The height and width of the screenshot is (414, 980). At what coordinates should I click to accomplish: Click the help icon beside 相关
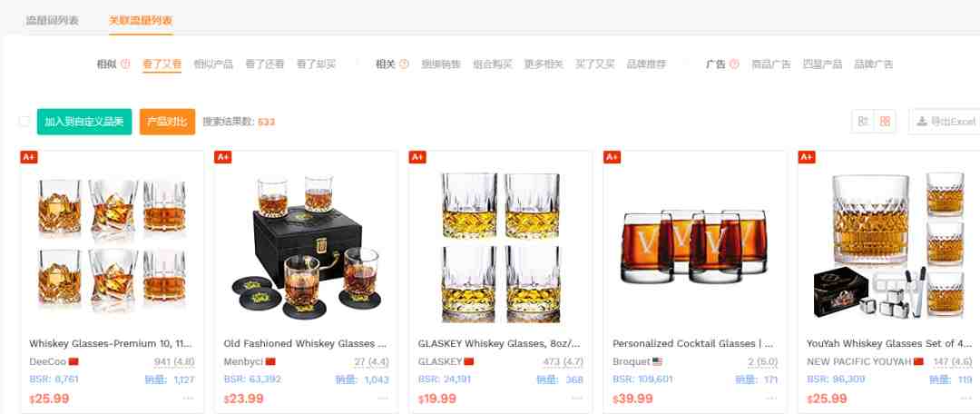(404, 64)
